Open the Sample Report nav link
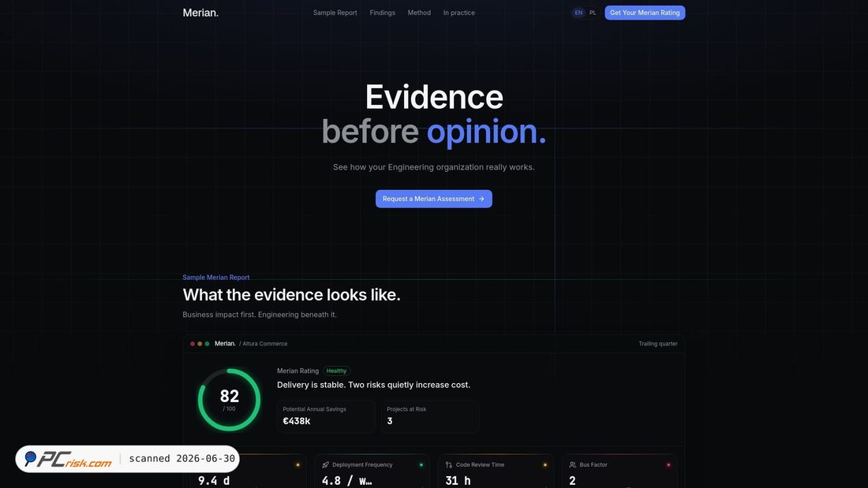 click(x=335, y=13)
